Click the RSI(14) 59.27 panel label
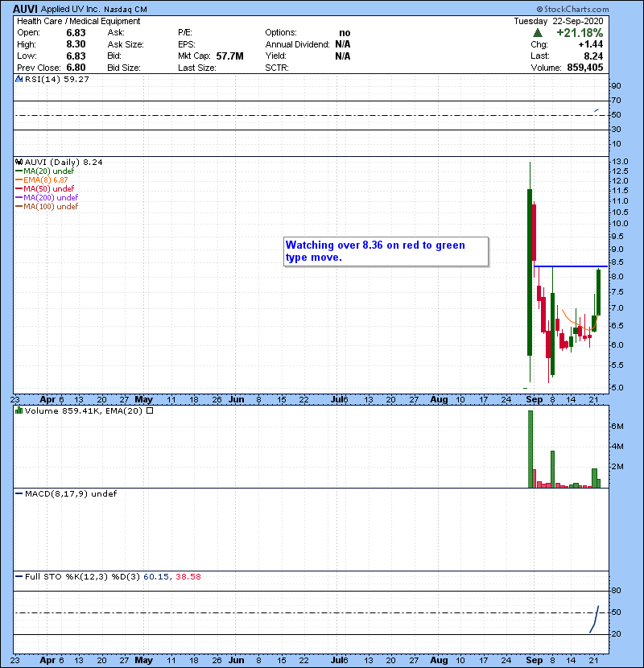The height and width of the screenshot is (668, 644). 56,79
